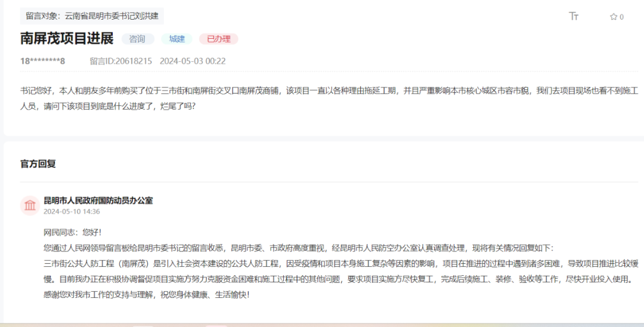Click the masked username 18********8
Image resolution: width=644 pixels, height=327 pixels.
(42, 61)
